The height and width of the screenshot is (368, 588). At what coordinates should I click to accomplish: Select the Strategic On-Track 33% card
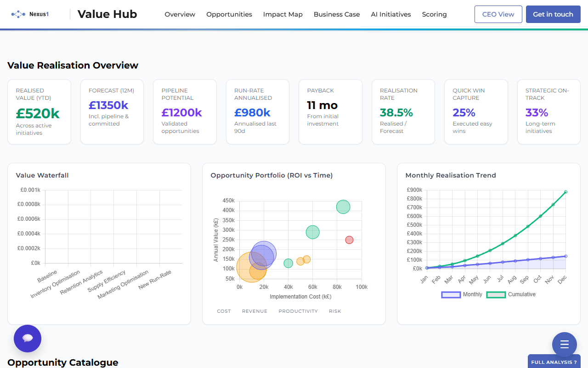pyautogui.click(x=548, y=112)
